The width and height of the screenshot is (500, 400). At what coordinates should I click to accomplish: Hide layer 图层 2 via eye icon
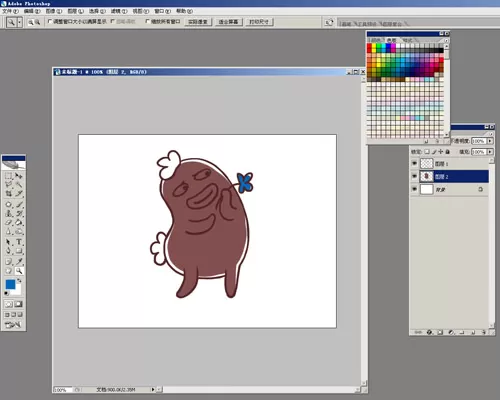click(414, 176)
